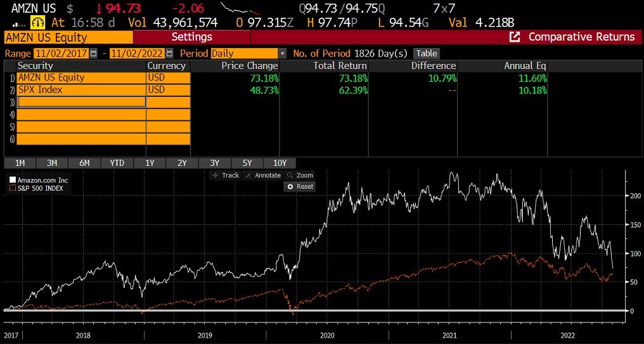Click the empty security field in row 4
Viewport: 644px width, 344px height.
click(x=81, y=114)
